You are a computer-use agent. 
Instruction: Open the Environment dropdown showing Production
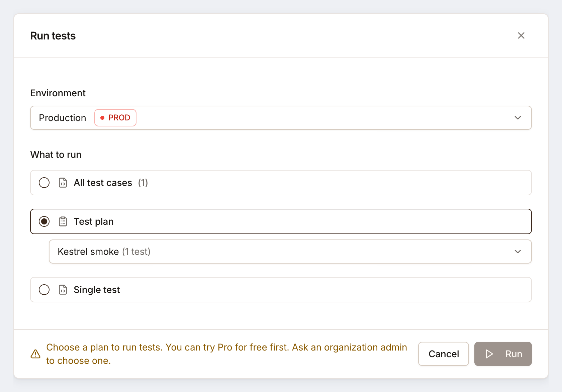(281, 118)
